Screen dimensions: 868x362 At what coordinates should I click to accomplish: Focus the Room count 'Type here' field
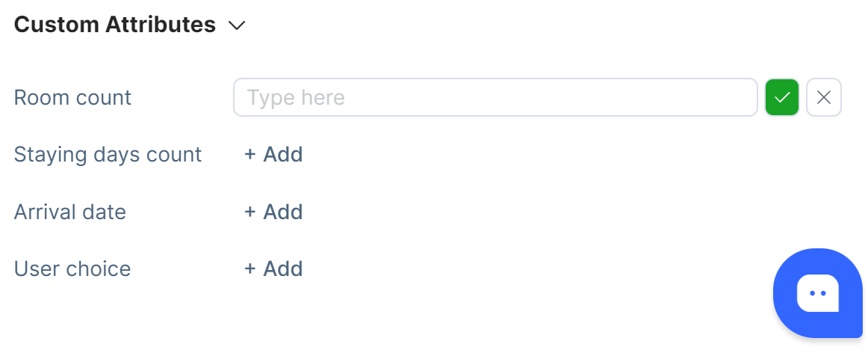click(x=495, y=97)
